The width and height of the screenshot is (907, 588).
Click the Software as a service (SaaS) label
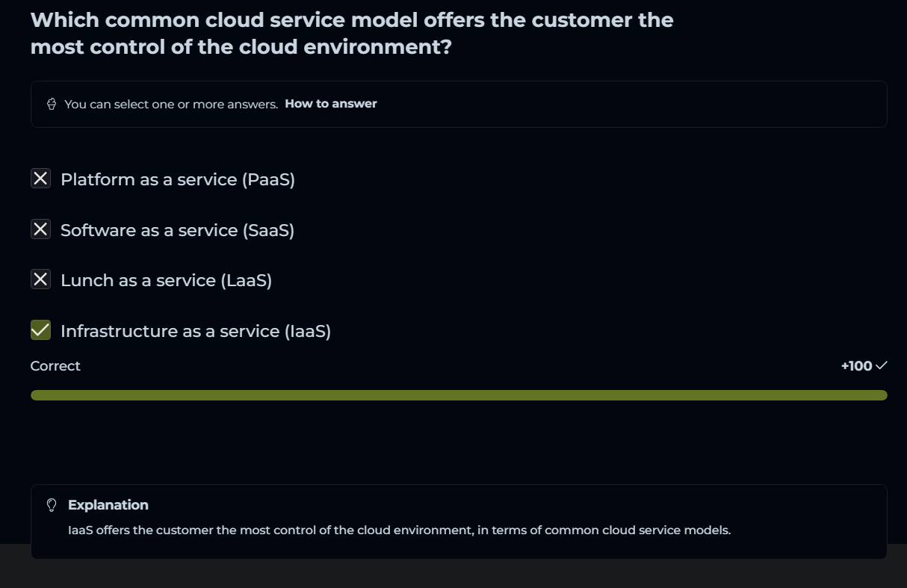point(177,230)
